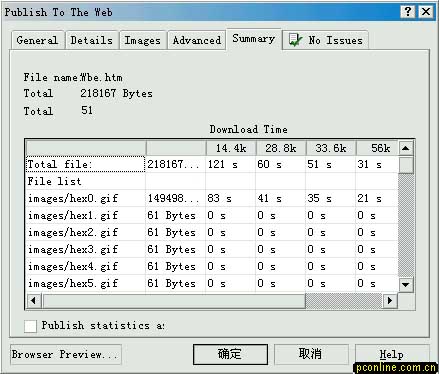Click the green checkmark No Issues icon

(295, 40)
